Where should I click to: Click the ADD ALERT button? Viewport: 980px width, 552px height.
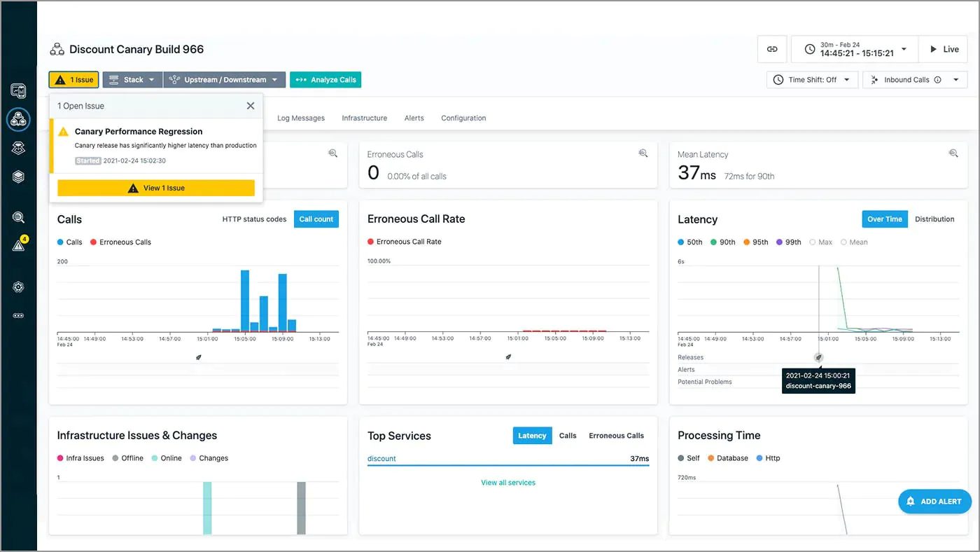click(x=934, y=502)
